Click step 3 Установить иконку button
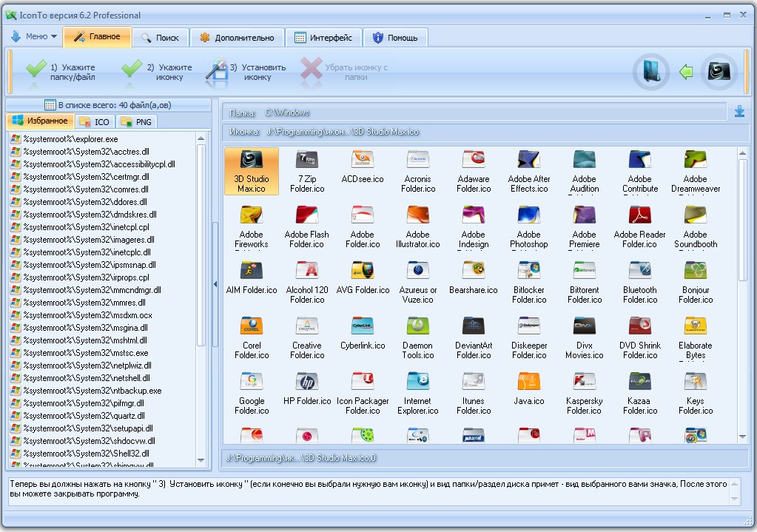The width and height of the screenshot is (757, 532). (246, 73)
